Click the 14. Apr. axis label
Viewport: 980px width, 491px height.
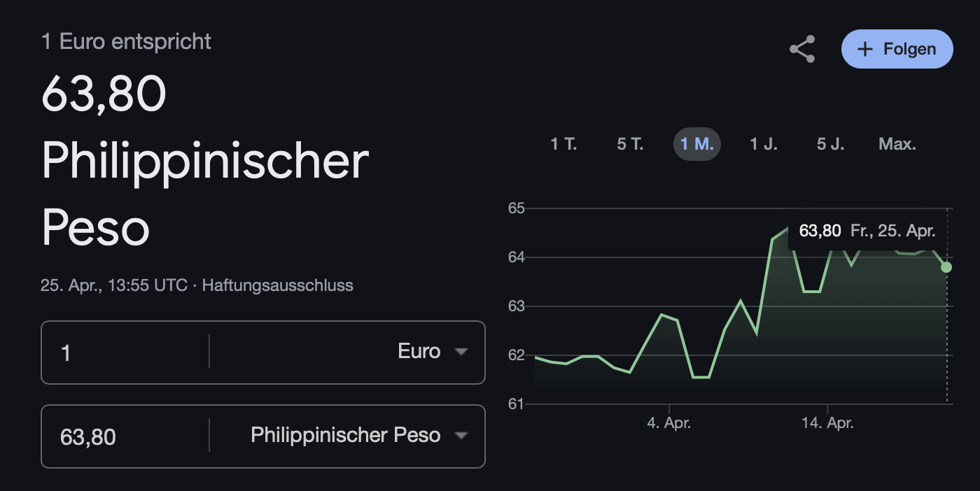click(827, 423)
